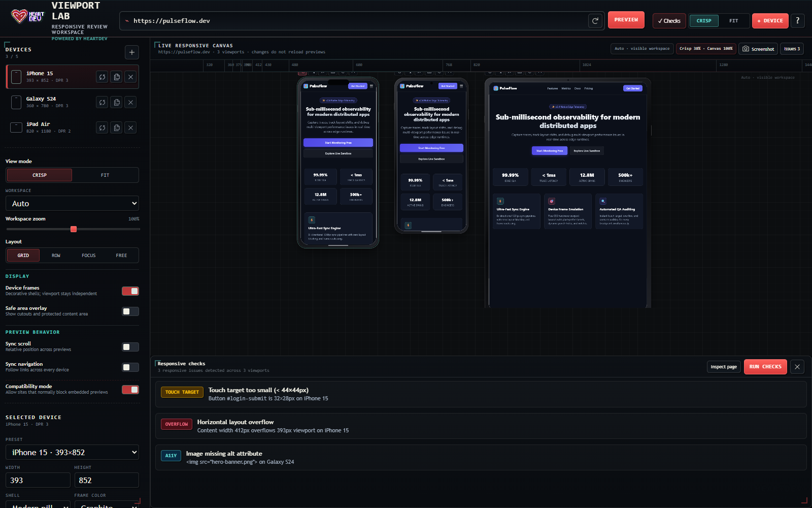Rotate the iPhone 15 device

102,77
